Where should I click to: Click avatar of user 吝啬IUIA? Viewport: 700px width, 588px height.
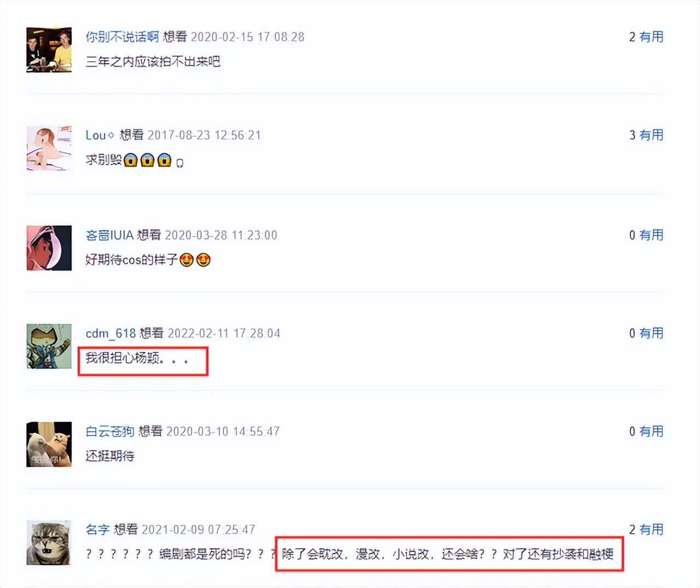49,248
